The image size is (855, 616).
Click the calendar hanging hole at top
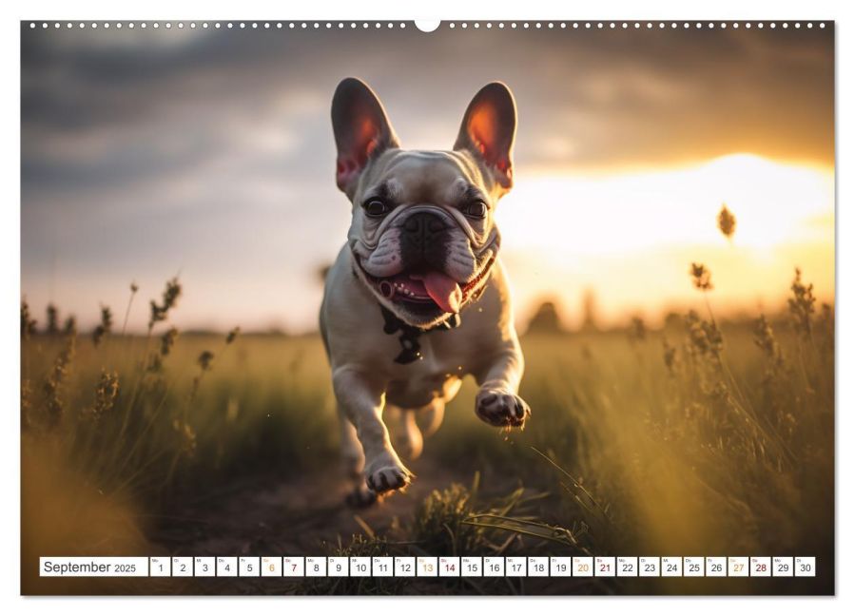pos(427,23)
